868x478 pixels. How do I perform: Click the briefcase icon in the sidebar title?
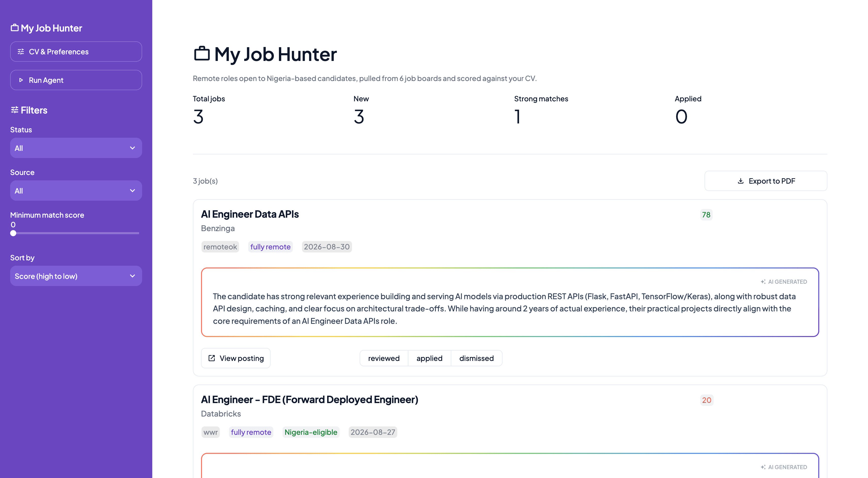click(14, 28)
